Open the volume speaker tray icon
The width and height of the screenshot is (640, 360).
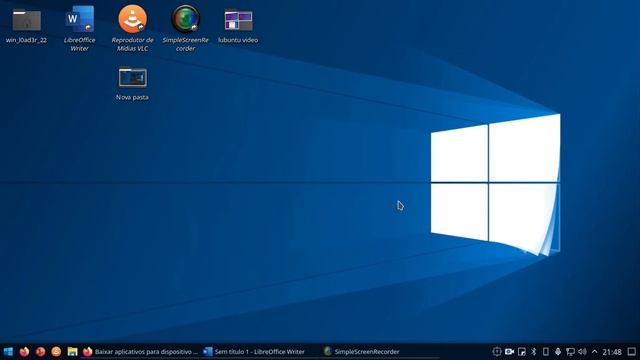[x=582, y=351]
